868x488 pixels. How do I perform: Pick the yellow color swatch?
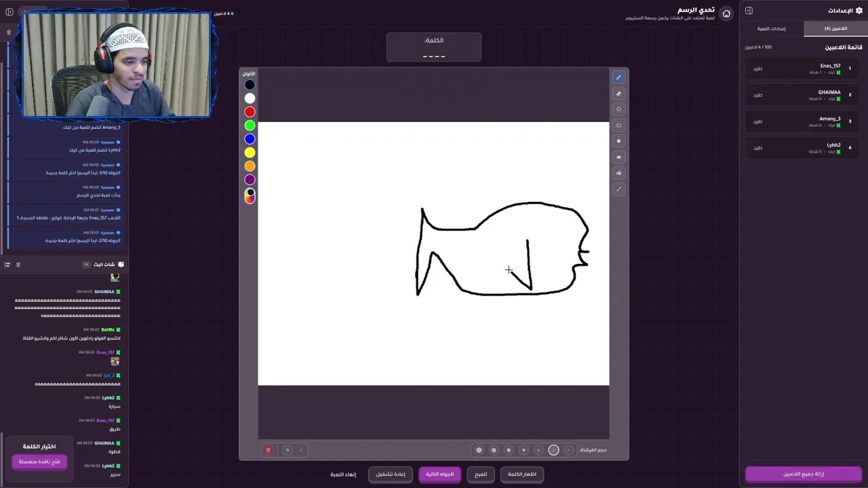pyautogui.click(x=250, y=152)
